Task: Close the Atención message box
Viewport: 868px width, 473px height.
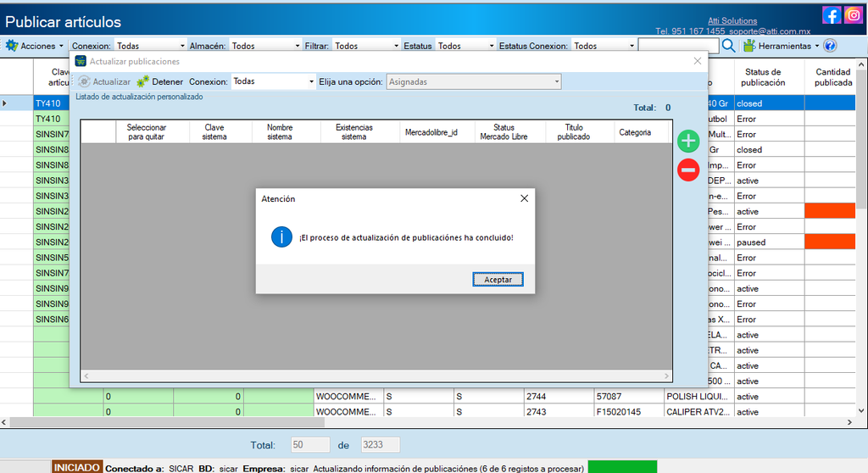Action: click(x=524, y=198)
